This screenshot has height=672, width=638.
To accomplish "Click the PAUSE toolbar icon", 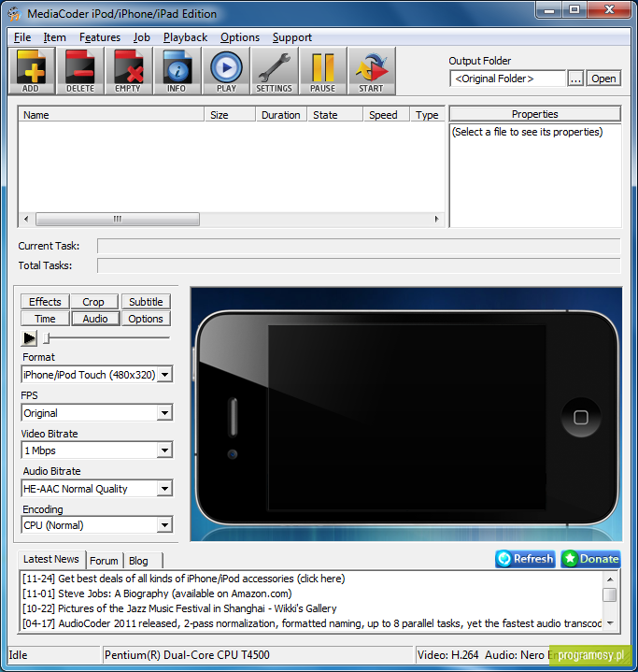I will coord(322,71).
